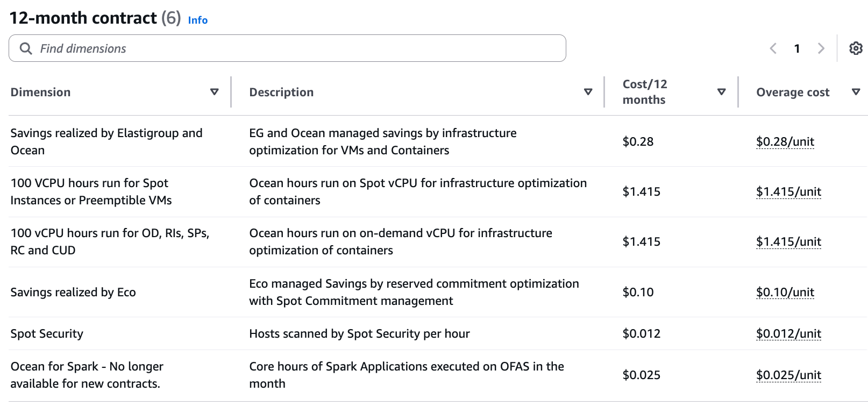Select the Spot Security row

[47, 333]
